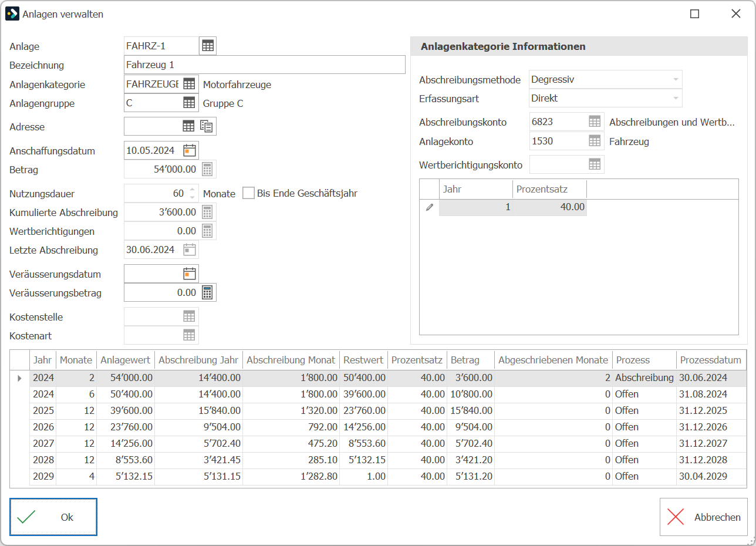
Task: Click edit pencil in Prozentsatz row
Action: pos(430,207)
